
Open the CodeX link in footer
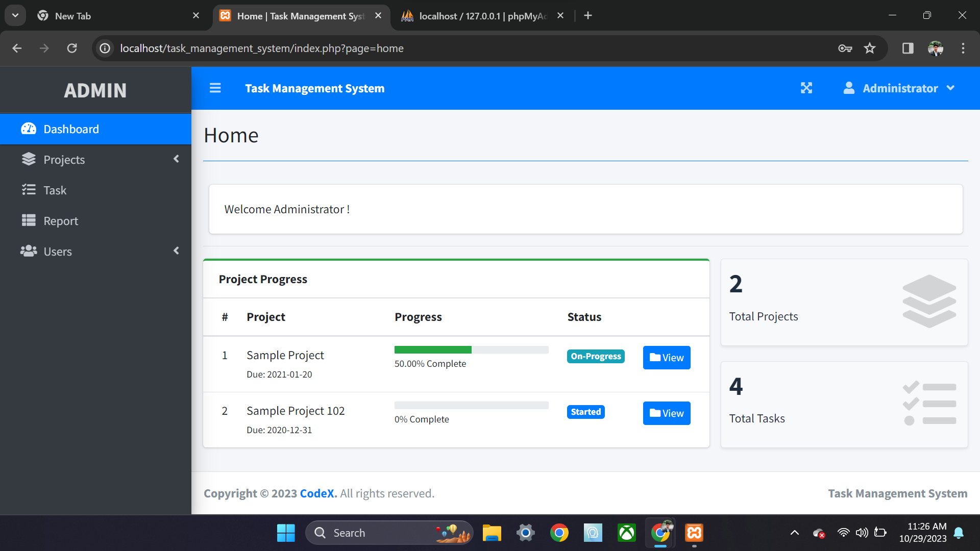point(316,493)
